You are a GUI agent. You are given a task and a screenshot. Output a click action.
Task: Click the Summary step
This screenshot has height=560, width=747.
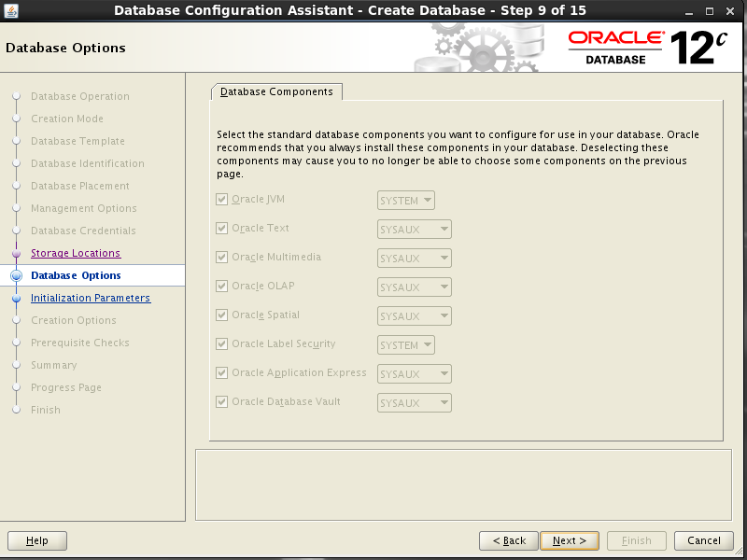[x=54, y=365]
